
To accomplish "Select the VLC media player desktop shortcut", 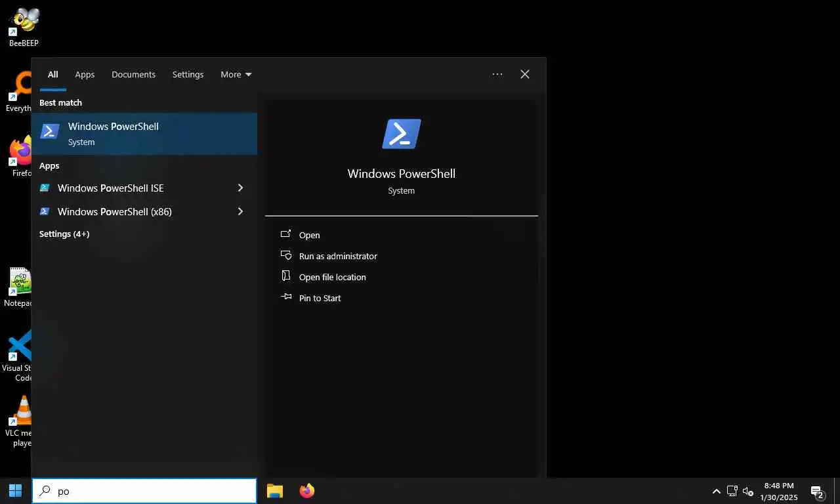I will click(x=20, y=421).
